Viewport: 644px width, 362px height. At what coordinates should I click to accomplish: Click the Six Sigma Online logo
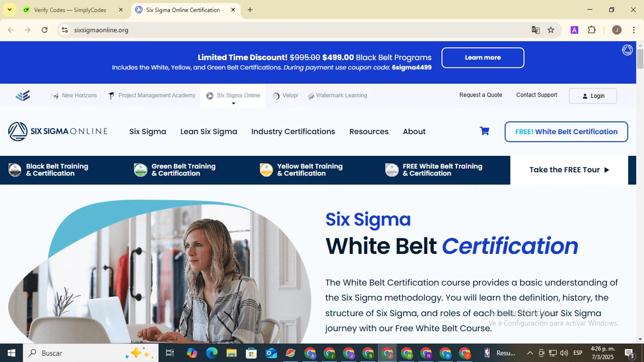pyautogui.click(x=58, y=131)
